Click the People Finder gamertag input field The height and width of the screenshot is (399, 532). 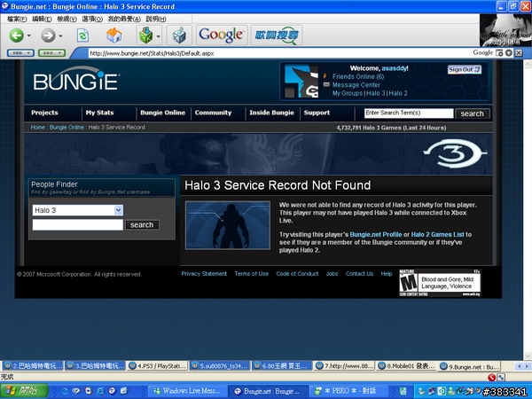click(x=78, y=224)
